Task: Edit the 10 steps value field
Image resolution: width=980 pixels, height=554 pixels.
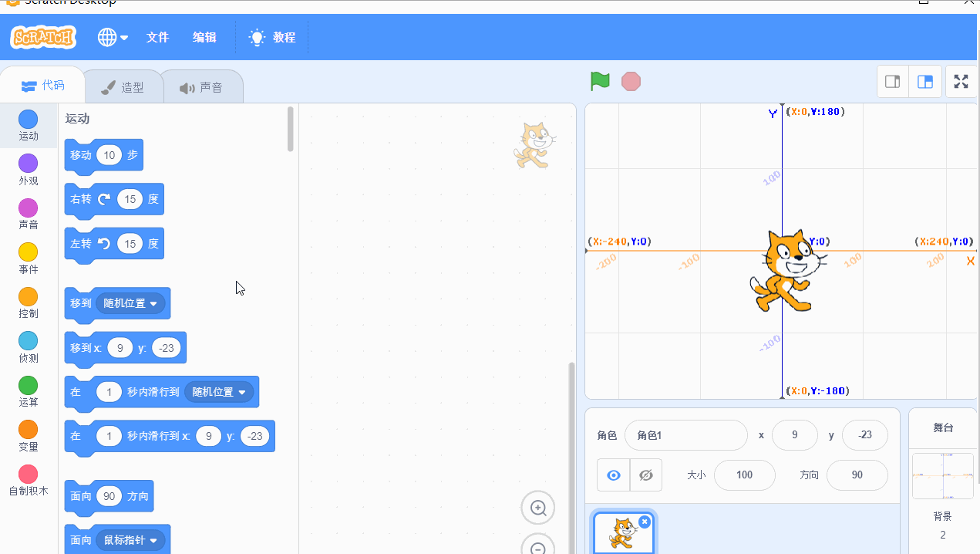Action: pos(109,155)
